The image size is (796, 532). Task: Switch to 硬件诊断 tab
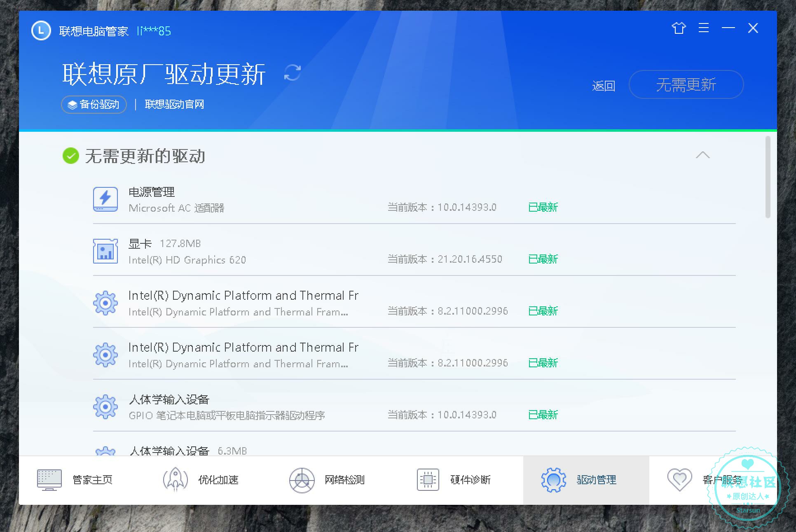click(460, 480)
